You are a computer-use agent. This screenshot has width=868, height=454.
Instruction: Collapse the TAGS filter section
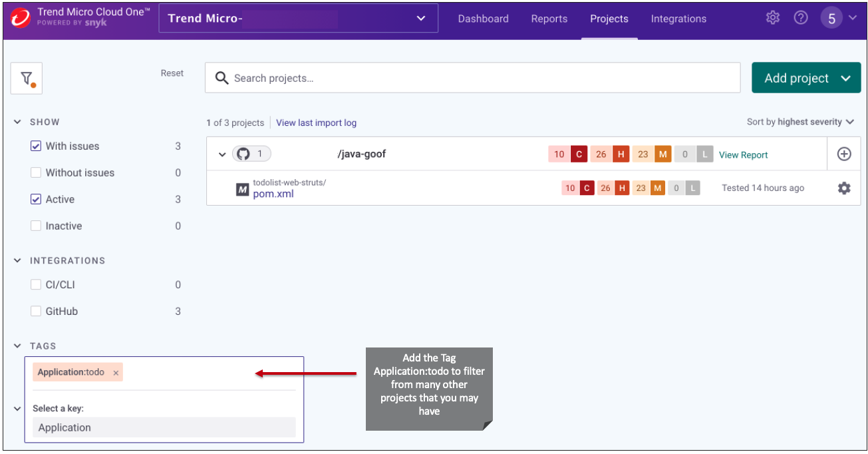17,345
